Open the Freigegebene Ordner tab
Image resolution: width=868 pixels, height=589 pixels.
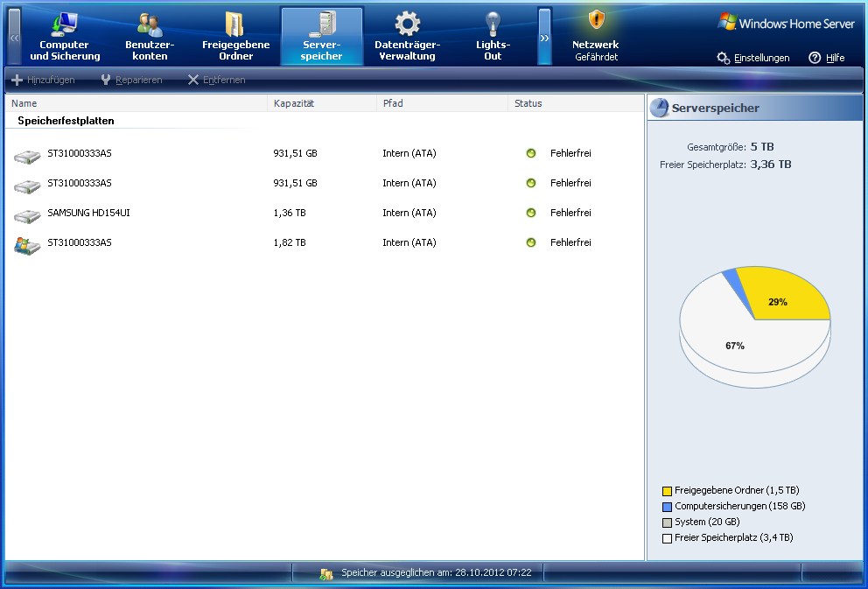(236, 37)
